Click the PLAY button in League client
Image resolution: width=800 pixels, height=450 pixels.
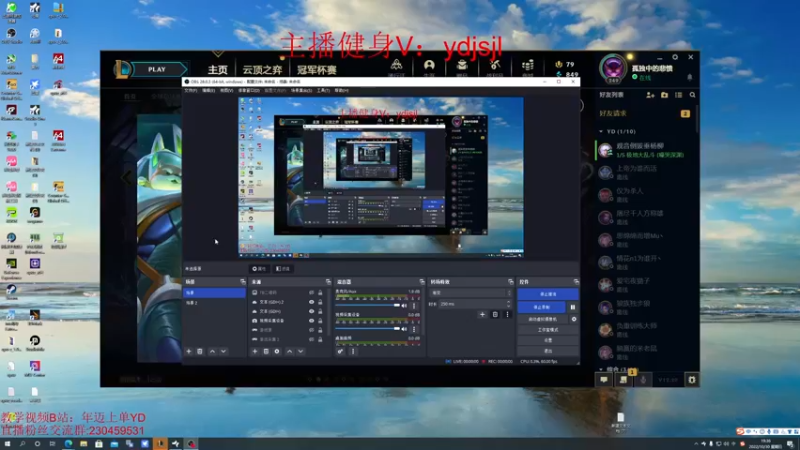(x=157, y=69)
